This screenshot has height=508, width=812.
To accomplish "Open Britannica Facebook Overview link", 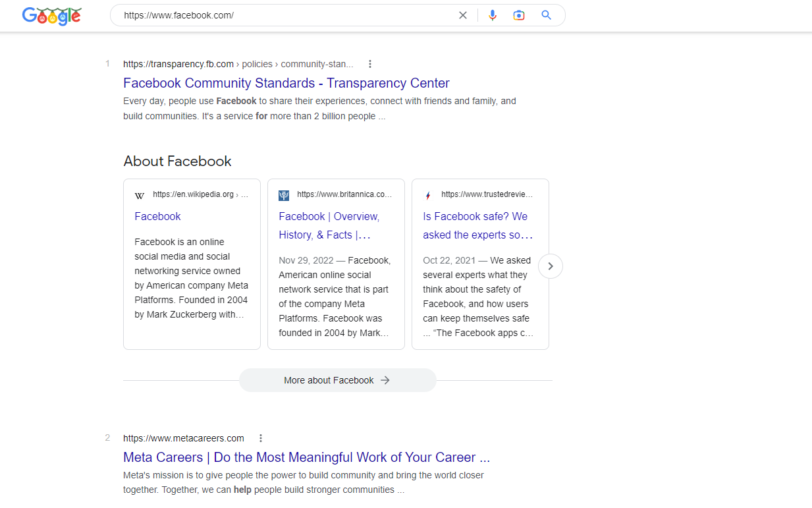I will tap(329, 225).
